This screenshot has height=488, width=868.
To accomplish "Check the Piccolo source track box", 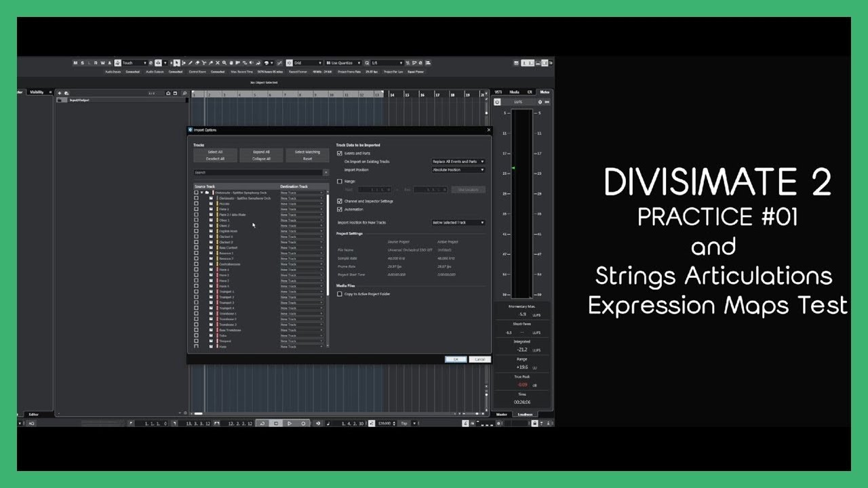I will point(197,203).
